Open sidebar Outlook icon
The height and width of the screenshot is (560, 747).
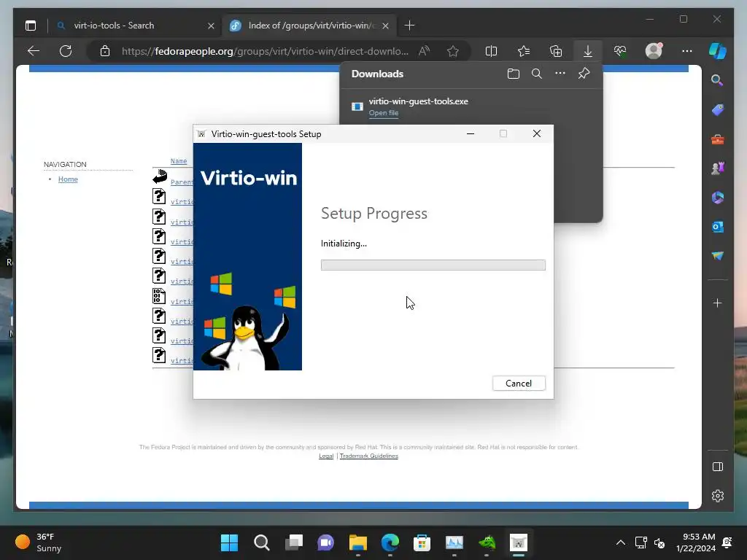click(x=718, y=227)
